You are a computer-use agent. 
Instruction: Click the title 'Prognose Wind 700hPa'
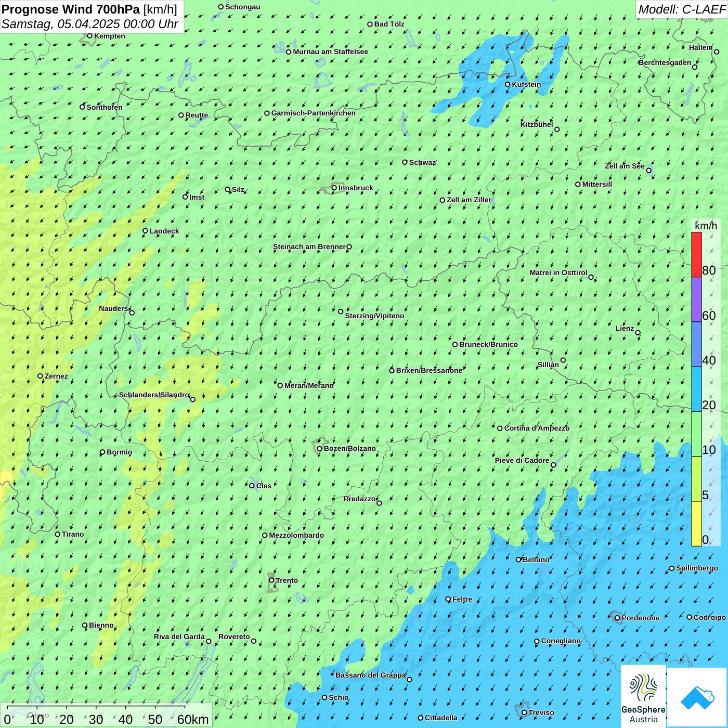[71, 9]
